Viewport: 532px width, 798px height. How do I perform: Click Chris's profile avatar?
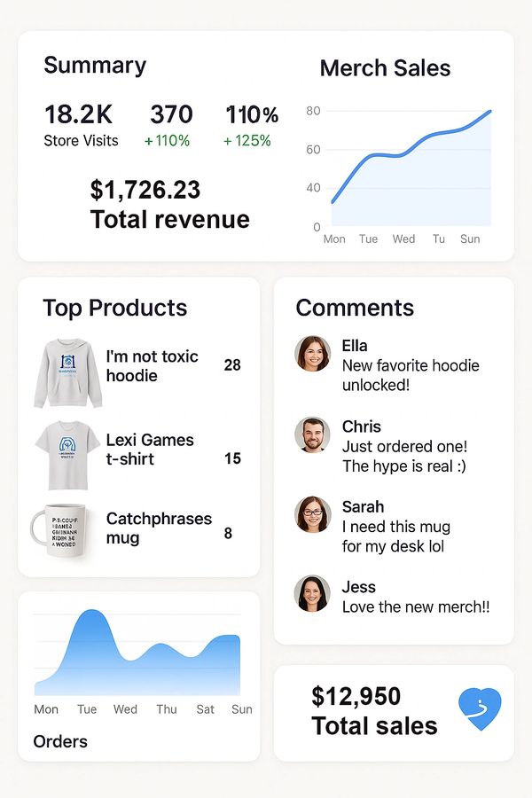(x=312, y=434)
